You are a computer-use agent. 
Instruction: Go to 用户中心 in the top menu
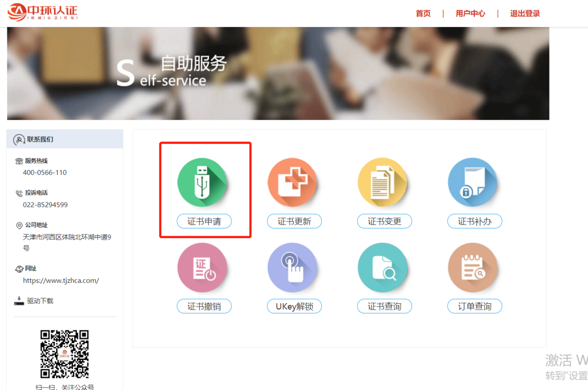pyautogui.click(x=470, y=13)
